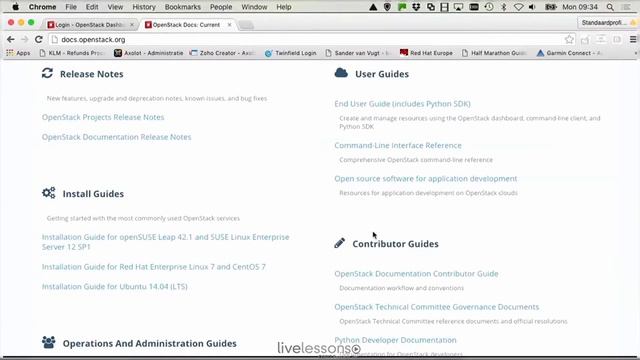Open the openSUSE Leap 42.1 installation guide

coord(165,242)
